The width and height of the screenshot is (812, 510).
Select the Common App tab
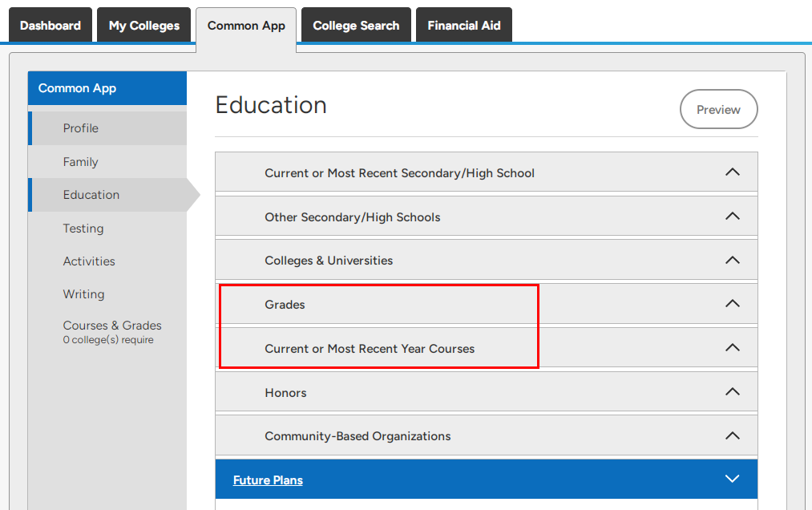point(246,26)
